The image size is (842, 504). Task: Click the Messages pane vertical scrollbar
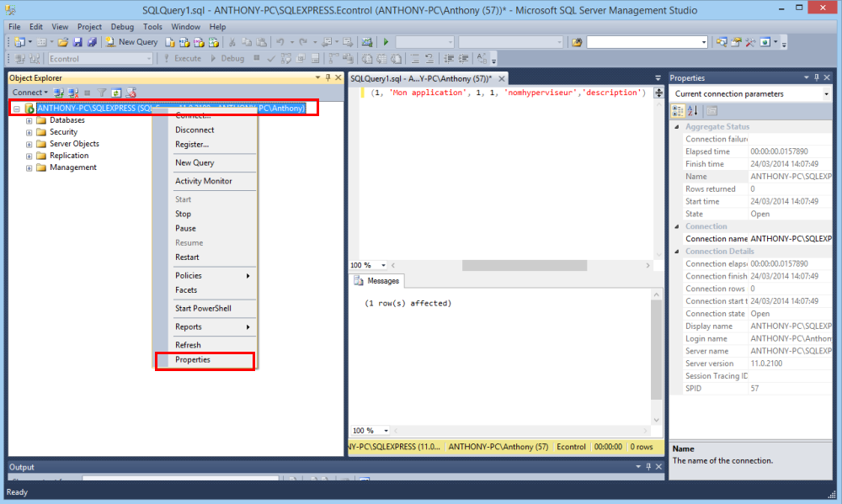pos(656,349)
